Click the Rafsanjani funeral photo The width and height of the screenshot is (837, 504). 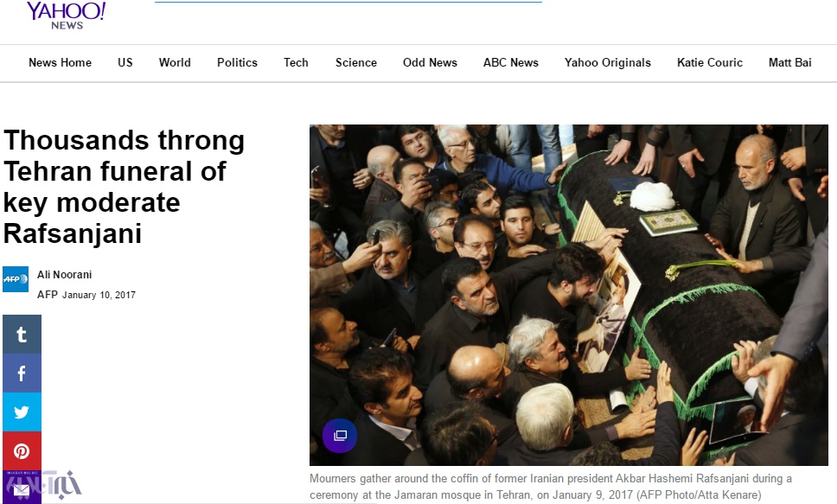tap(569, 296)
